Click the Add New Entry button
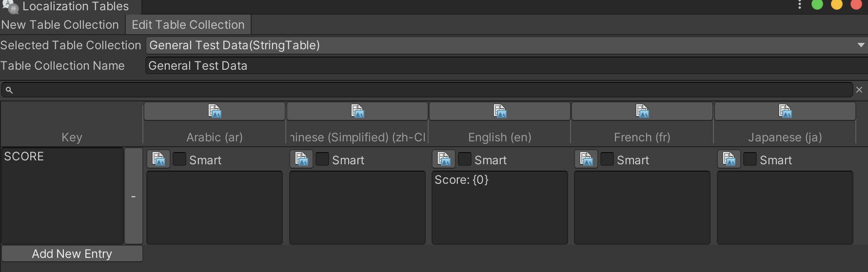Viewport: 868px width, 272px height. click(72, 253)
